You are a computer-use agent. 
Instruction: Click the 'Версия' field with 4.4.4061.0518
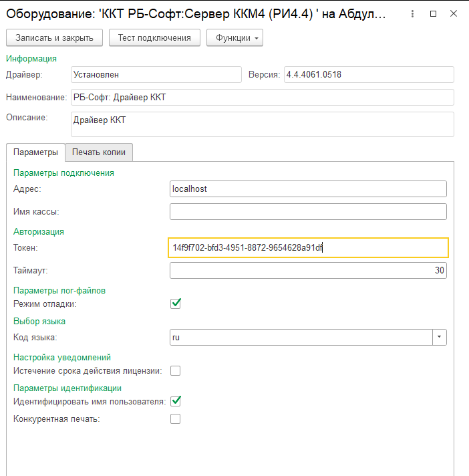[x=369, y=75]
